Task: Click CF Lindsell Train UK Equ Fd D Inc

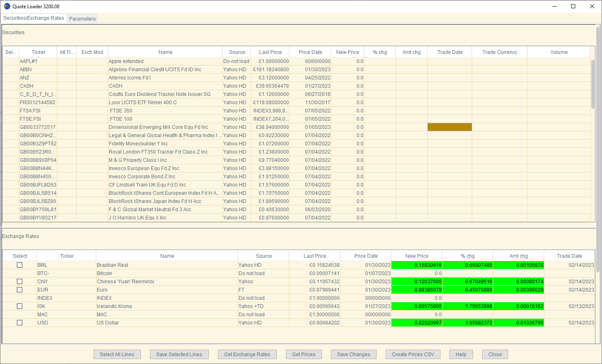Action: click(x=165, y=185)
